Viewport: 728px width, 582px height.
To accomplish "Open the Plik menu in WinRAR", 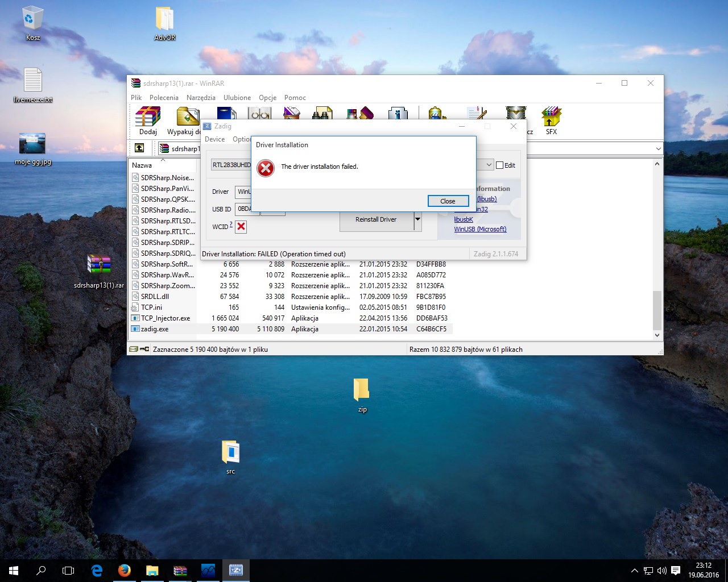I will click(x=136, y=98).
